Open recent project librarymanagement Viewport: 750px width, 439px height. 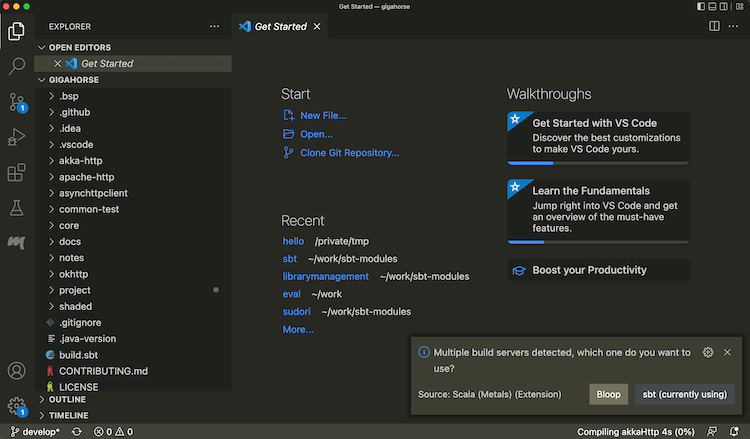coord(325,276)
